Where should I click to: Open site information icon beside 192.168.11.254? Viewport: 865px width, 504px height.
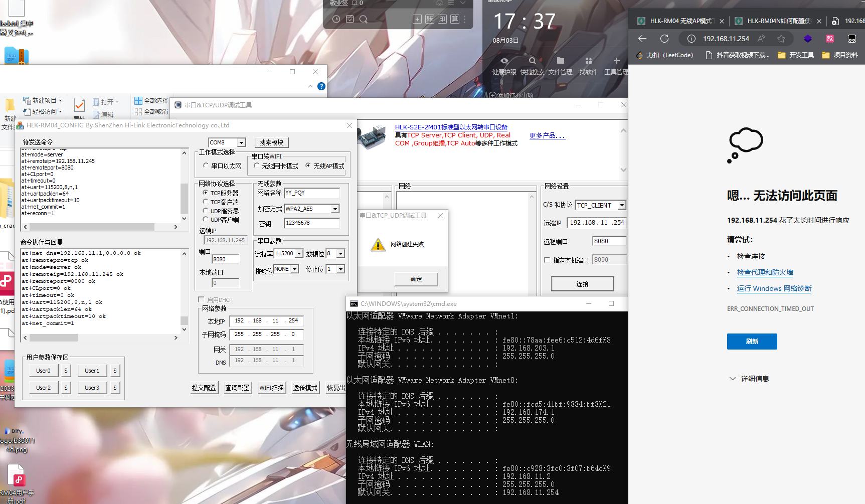point(691,39)
